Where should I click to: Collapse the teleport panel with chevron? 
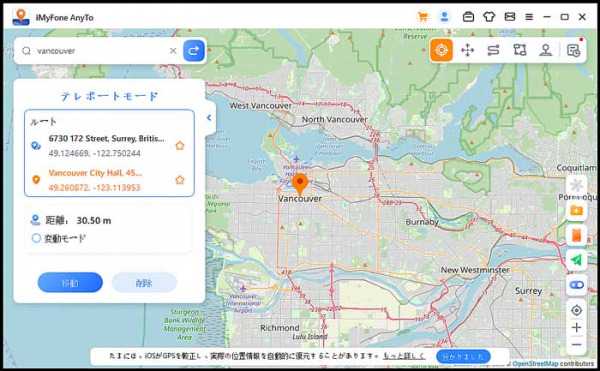click(x=209, y=118)
